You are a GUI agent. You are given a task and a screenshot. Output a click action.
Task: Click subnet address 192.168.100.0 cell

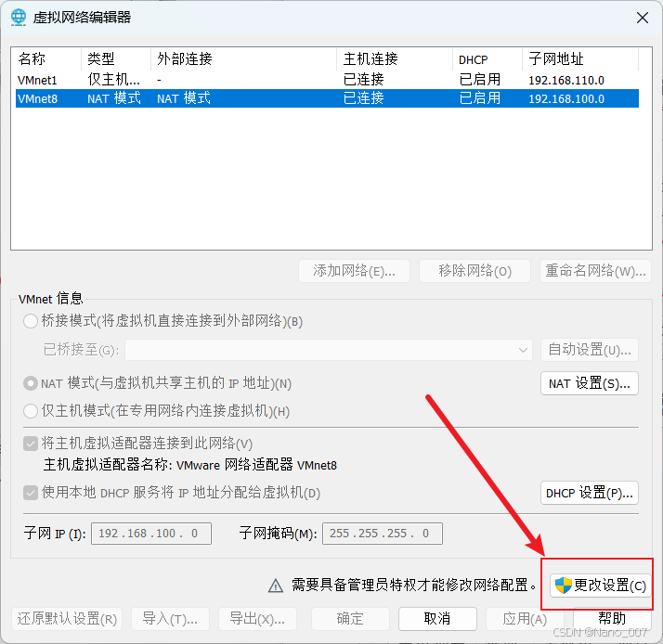pyautogui.click(x=566, y=99)
